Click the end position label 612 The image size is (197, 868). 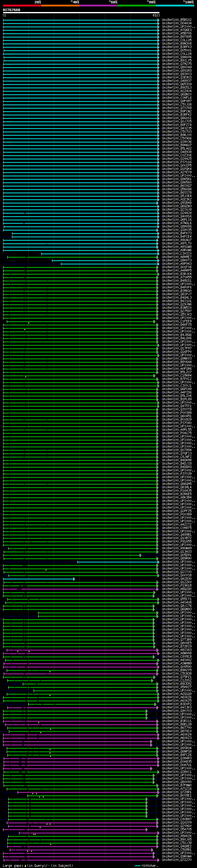(x=155, y=15)
